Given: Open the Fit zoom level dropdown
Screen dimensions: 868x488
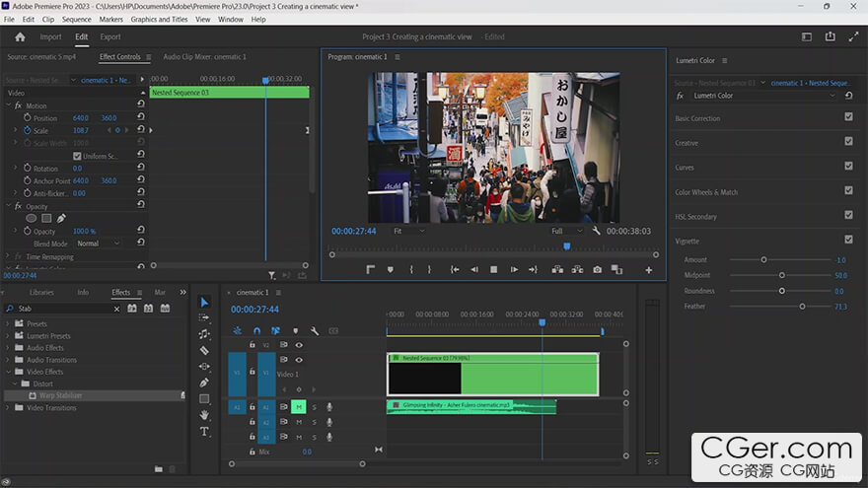Looking at the screenshot, I should click(409, 231).
